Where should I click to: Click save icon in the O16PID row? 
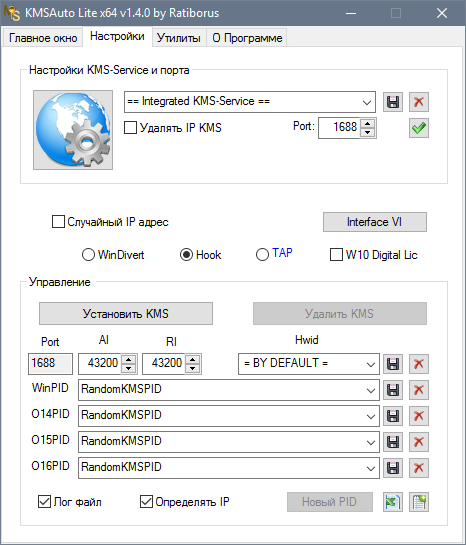point(393,468)
